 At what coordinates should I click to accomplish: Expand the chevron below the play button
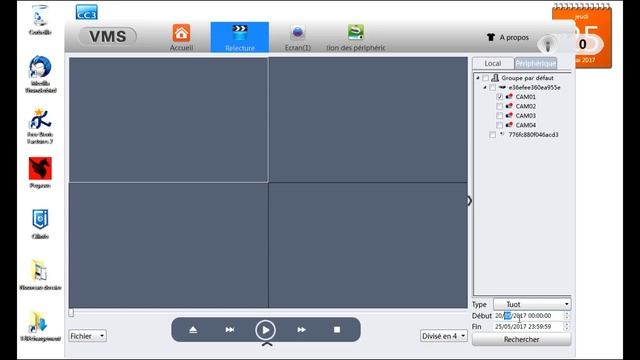[267, 344]
